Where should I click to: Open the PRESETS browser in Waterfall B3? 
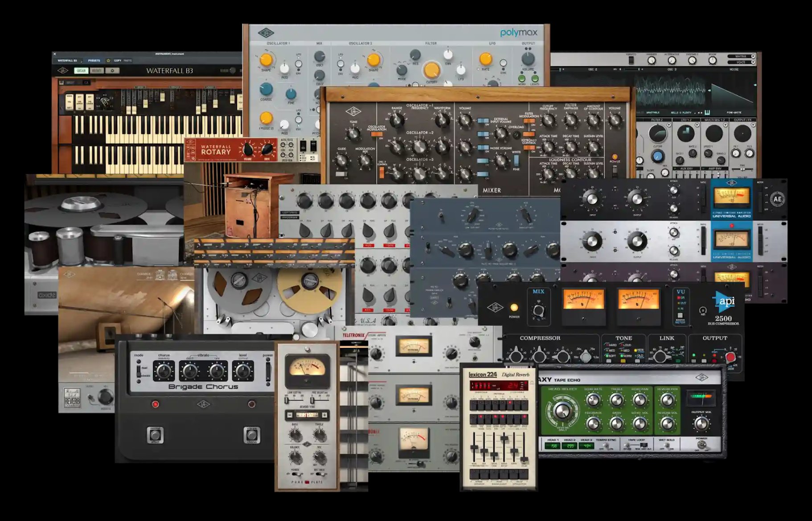[x=94, y=60]
